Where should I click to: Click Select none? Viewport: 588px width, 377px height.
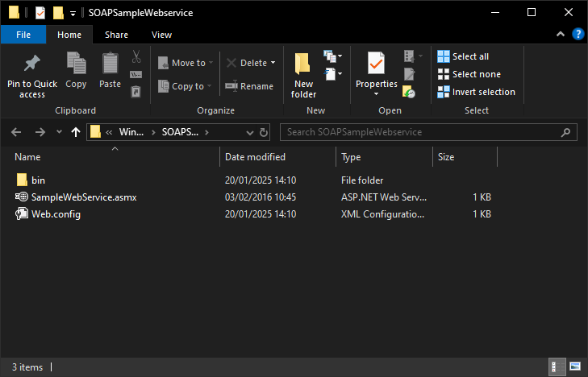[469, 74]
